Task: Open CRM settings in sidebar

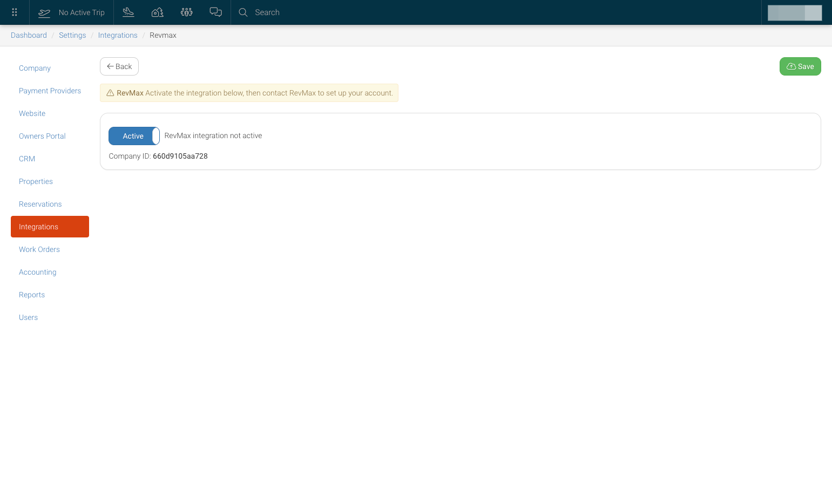Action: click(50, 159)
